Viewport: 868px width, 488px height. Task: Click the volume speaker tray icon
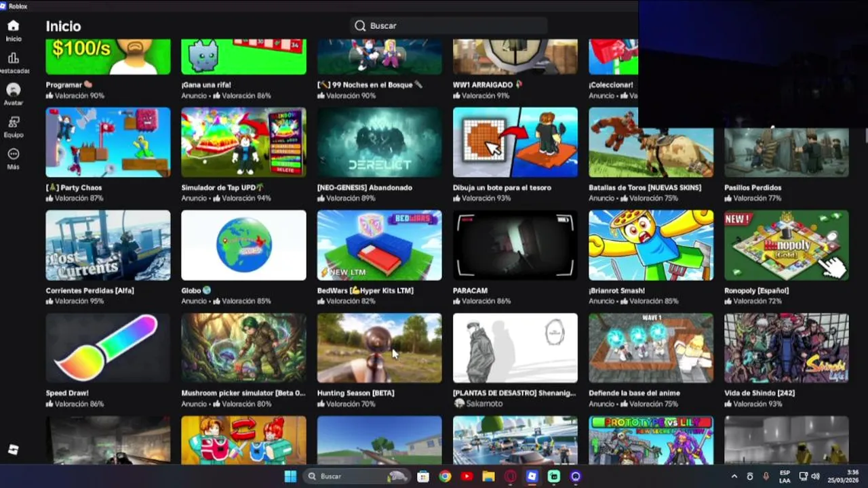coord(815,476)
